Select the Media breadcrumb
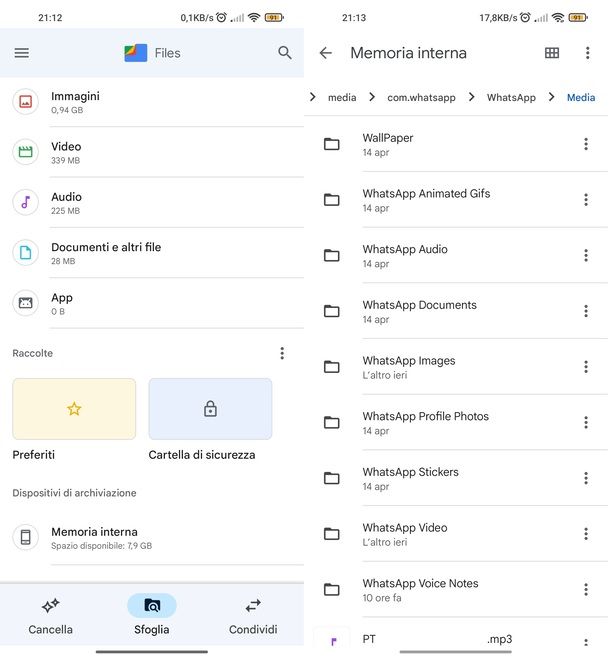Viewport: 610px width, 657px height. [581, 98]
